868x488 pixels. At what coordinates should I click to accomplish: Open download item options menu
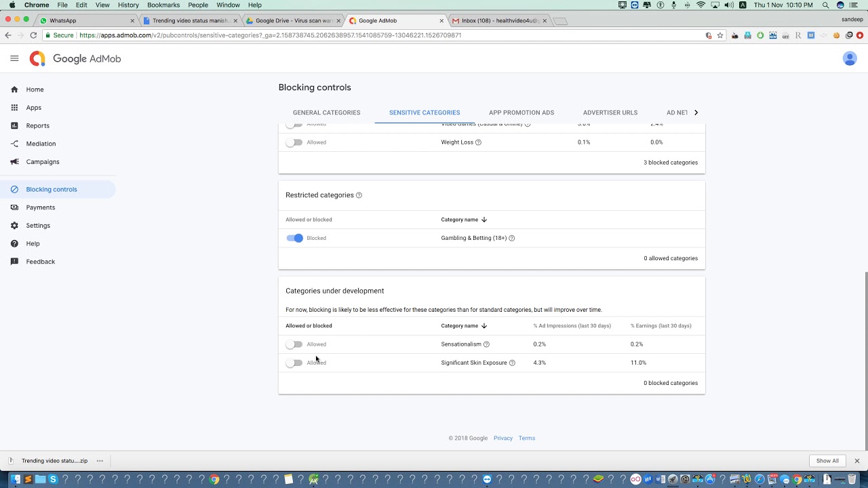click(100, 461)
